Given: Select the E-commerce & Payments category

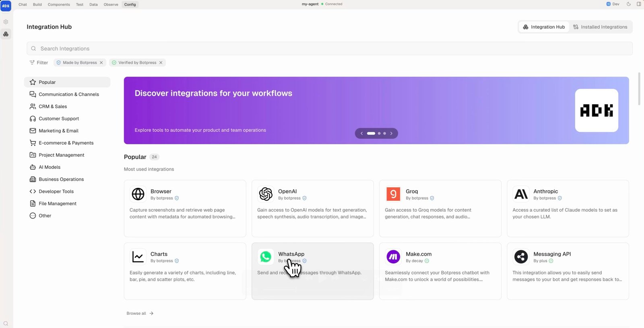Looking at the screenshot, I should pos(67,143).
